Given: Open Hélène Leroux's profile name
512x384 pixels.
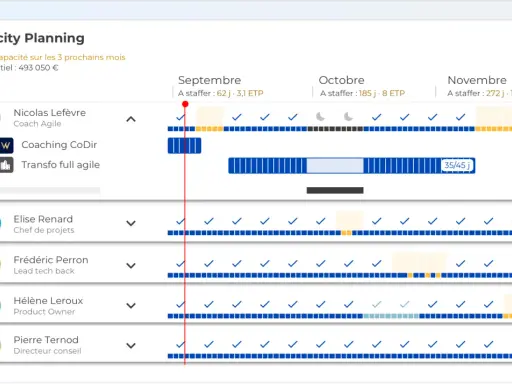Looking at the screenshot, I should click(48, 300).
